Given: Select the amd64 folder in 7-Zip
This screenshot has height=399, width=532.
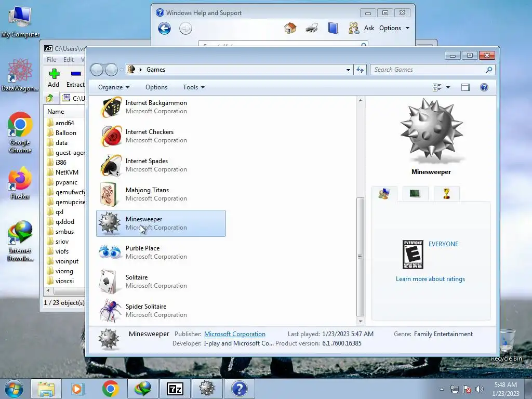Looking at the screenshot, I should tap(64, 123).
